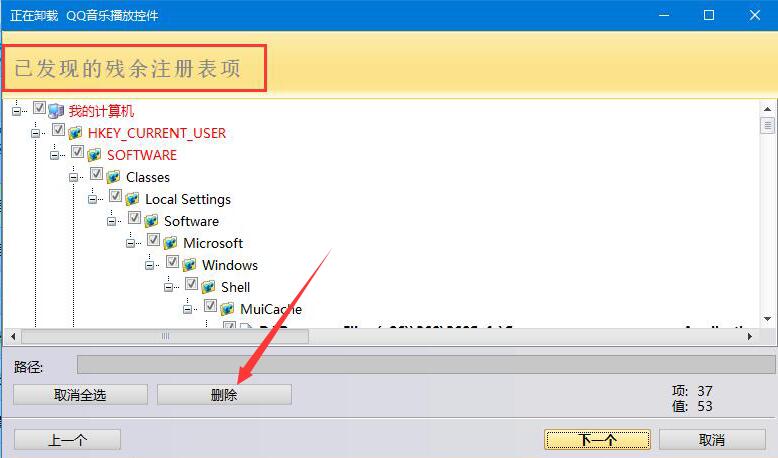Collapse the Classes tree node
This screenshot has width=778, height=458.
[x=73, y=177]
